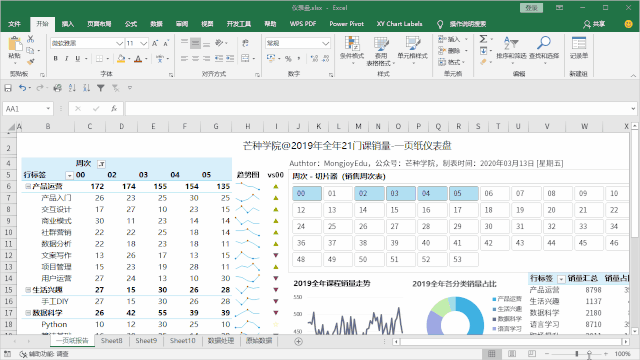This screenshot has width=640, height=360.
Task: Open the 行标签 pivot filter dropdown
Action: pos(69,176)
